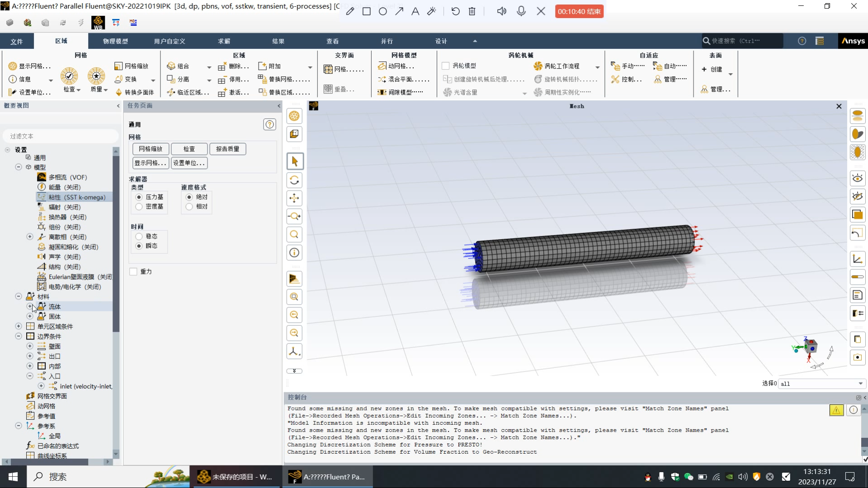Click the camera screenshot icon on right toolbar
The image size is (868, 488).
(858, 357)
